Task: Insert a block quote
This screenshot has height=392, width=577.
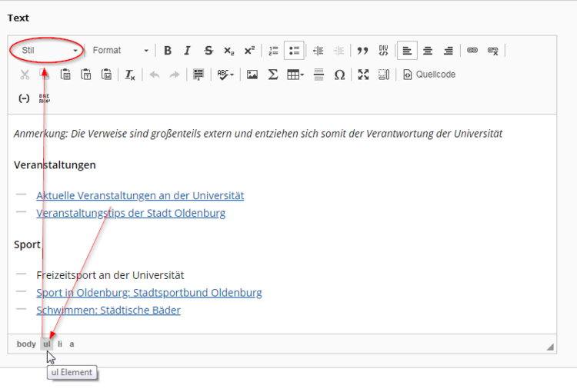Action: (362, 51)
